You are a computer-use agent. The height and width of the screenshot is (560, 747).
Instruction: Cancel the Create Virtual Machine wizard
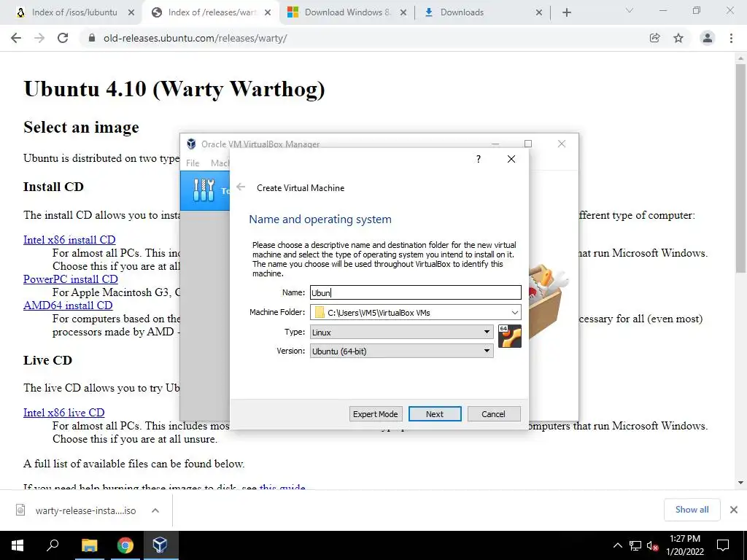point(494,414)
